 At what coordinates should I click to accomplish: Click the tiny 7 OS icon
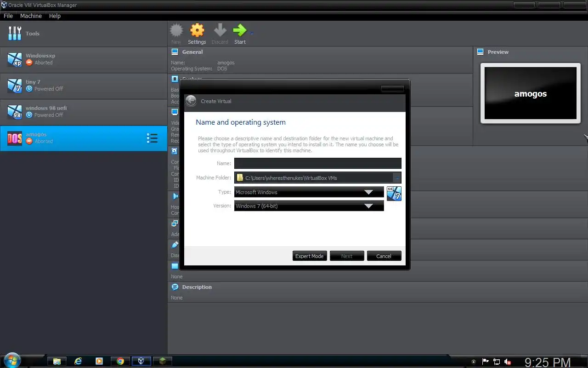tap(15, 86)
